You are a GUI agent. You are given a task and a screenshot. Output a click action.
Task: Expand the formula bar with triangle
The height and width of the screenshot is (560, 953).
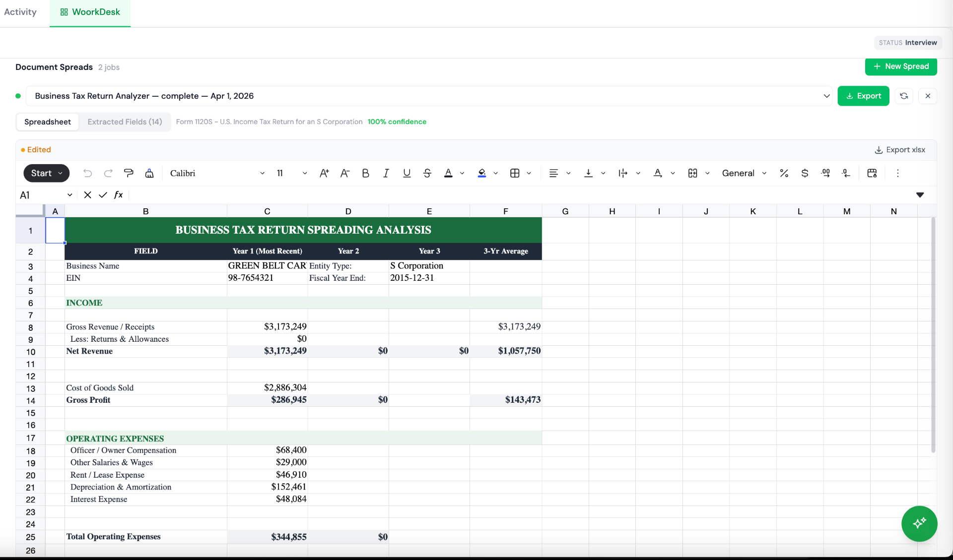click(x=920, y=195)
